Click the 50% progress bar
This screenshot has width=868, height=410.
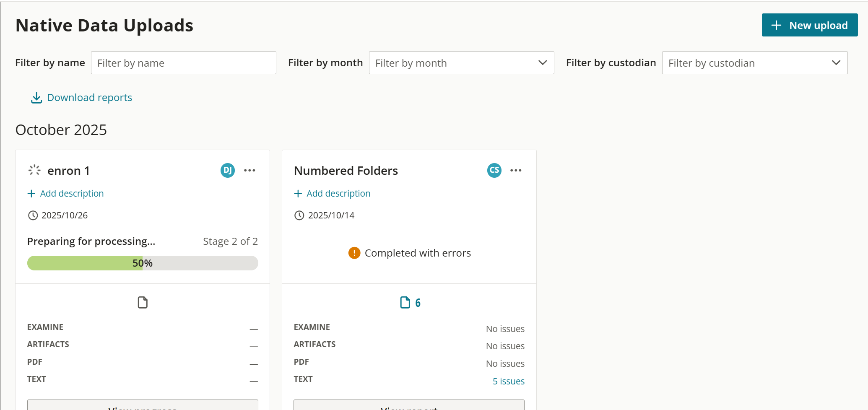pyautogui.click(x=143, y=263)
